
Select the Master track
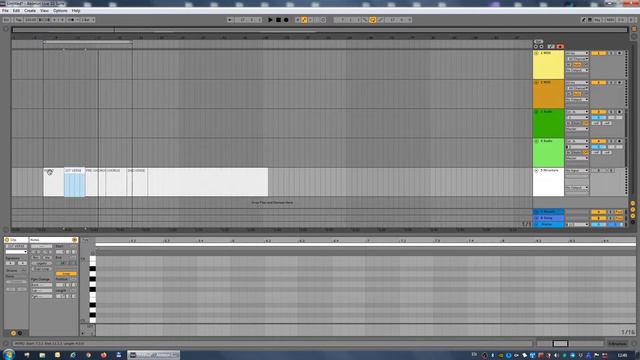click(x=549, y=224)
